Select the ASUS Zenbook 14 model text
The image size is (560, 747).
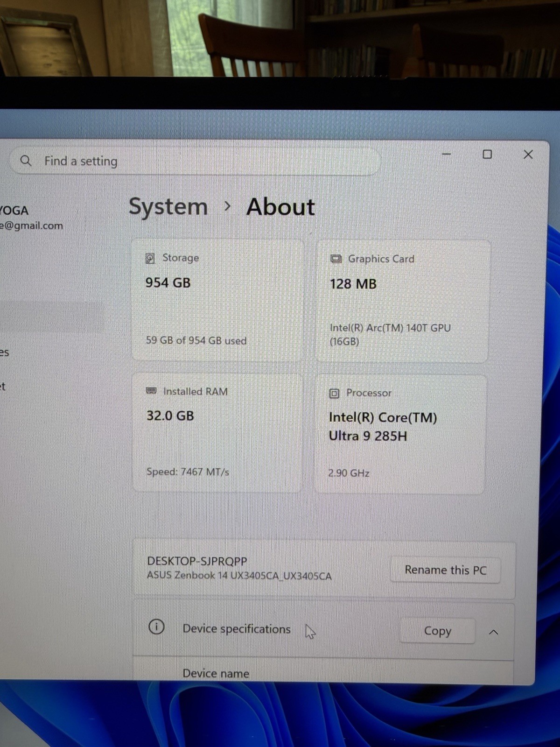click(x=239, y=576)
